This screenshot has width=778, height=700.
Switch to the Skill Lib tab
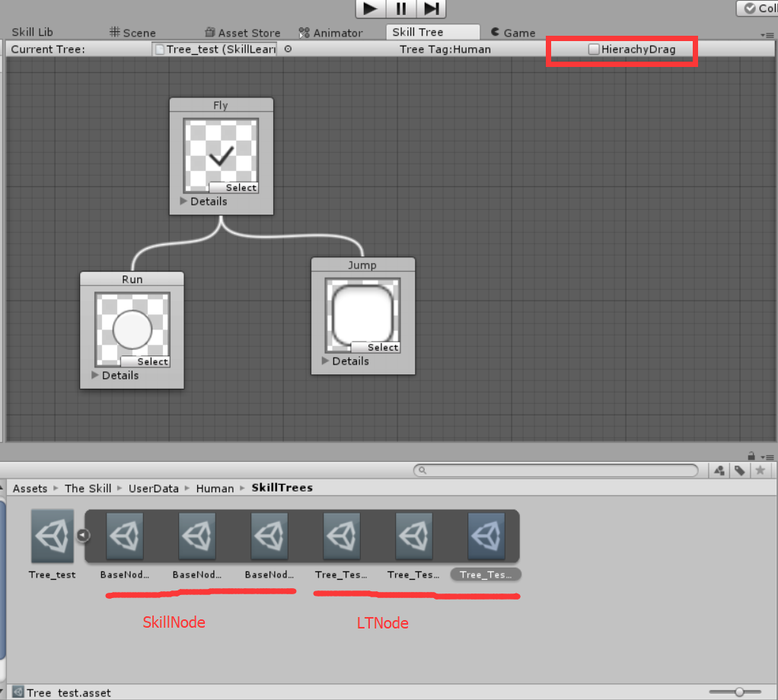pos(32,32)
